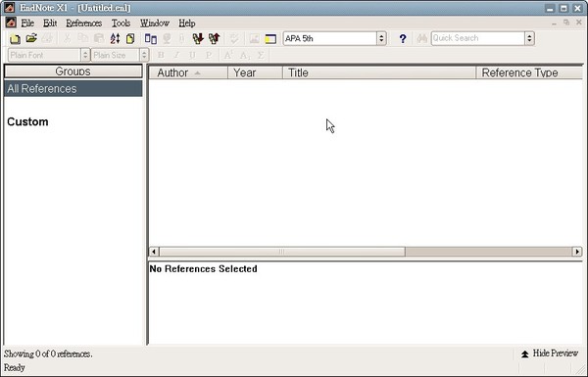Click the grayed-out Spell Check icon
The image size is (588, 377).
coord(234,38)
